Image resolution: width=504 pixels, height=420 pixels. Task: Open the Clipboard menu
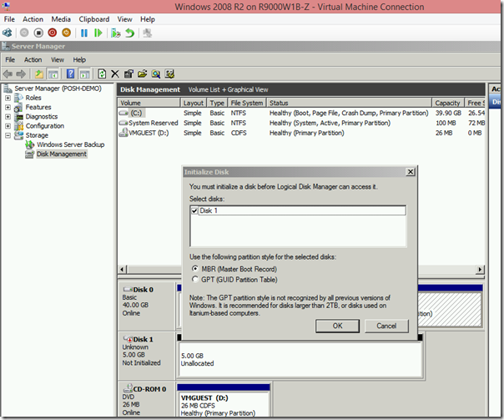[x=94, y=19]
